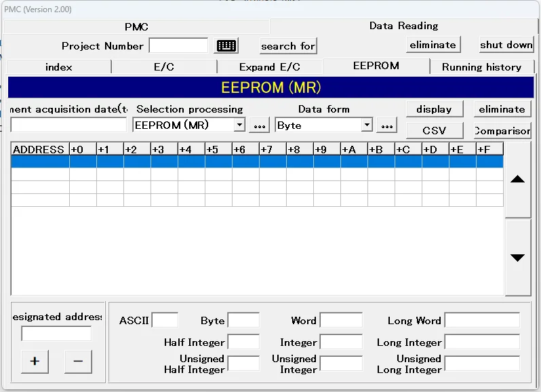Screen dimensions: 541x392
Task: Click the ASCII value field
Action: click(x=165, y=320)
